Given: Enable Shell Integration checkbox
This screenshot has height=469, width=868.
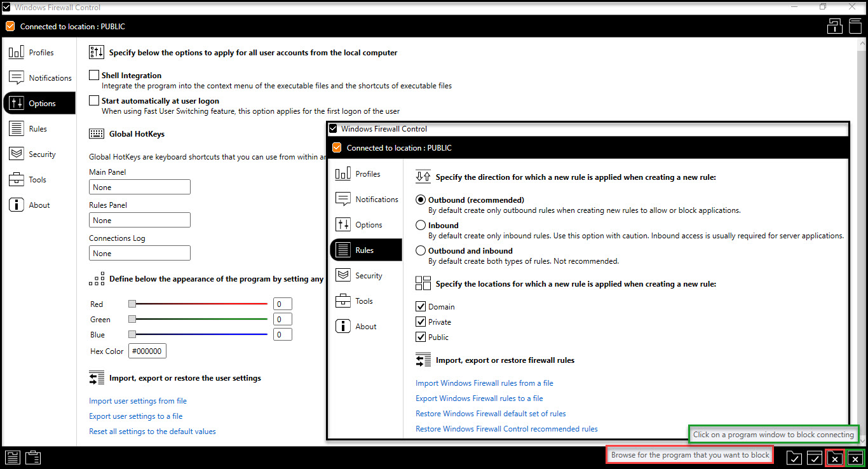Looking at the screenshot, I should click(x=94, y=75).
